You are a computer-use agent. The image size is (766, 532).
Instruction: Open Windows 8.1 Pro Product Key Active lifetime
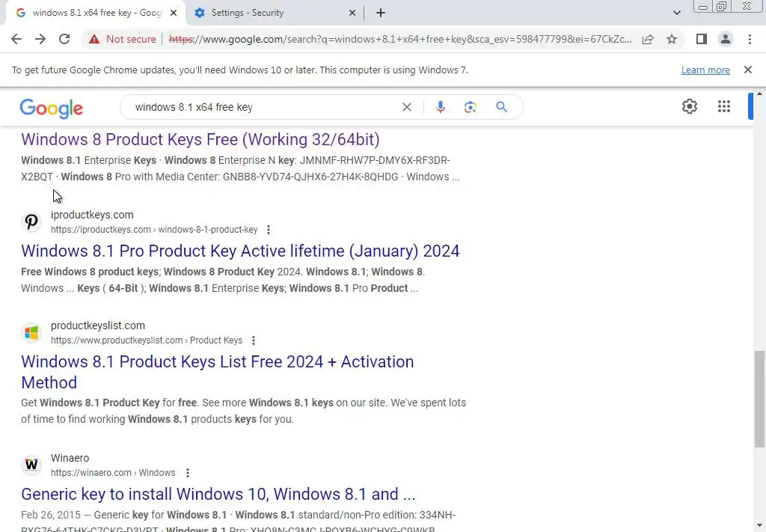[240, 251]
